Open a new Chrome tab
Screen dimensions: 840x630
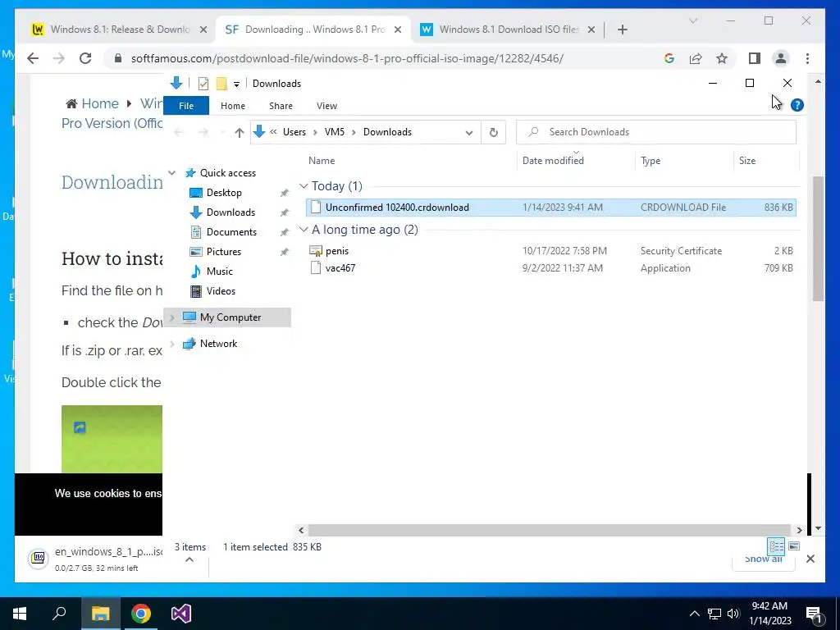click(x=622, y=30)
